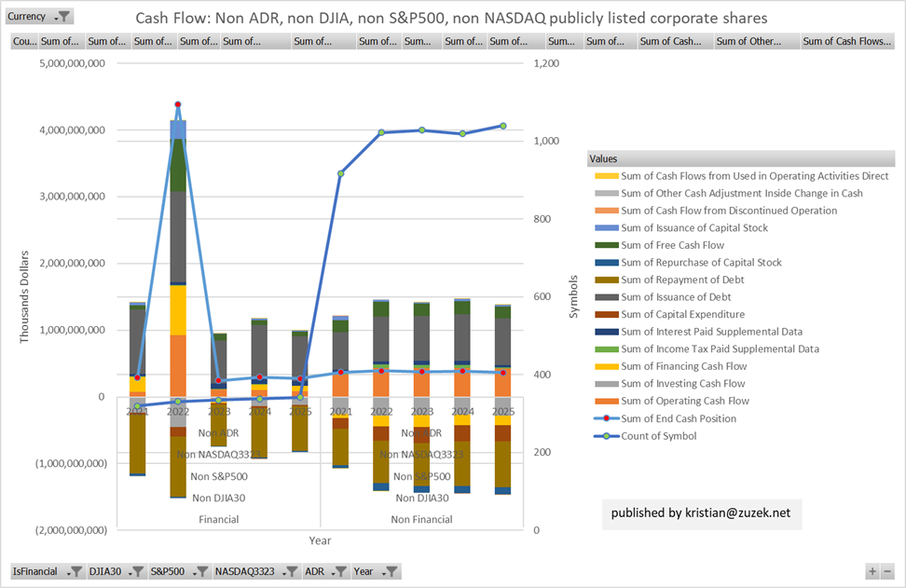Collapse entire field with minus button
906x588 pixels.
pyautogui.click(x=887, y=571)
